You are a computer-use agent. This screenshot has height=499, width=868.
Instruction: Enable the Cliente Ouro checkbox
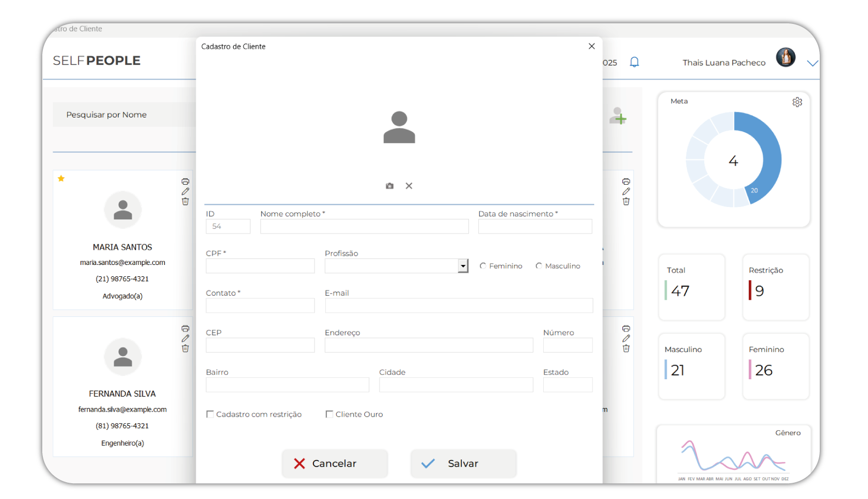click(329, 414)
